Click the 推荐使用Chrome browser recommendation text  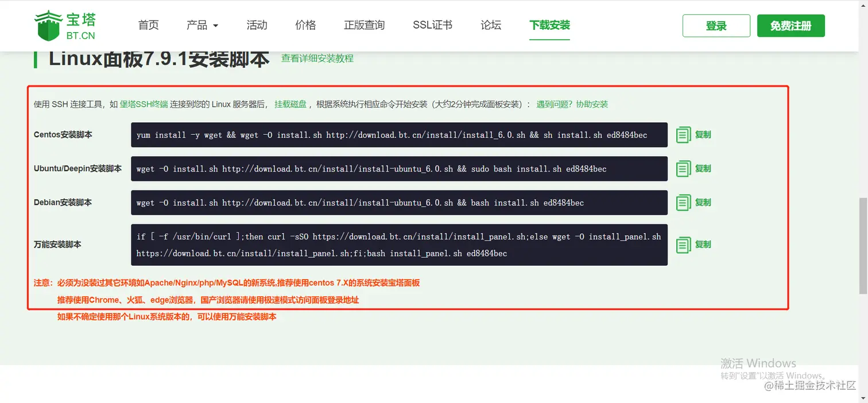click(208, 300)
